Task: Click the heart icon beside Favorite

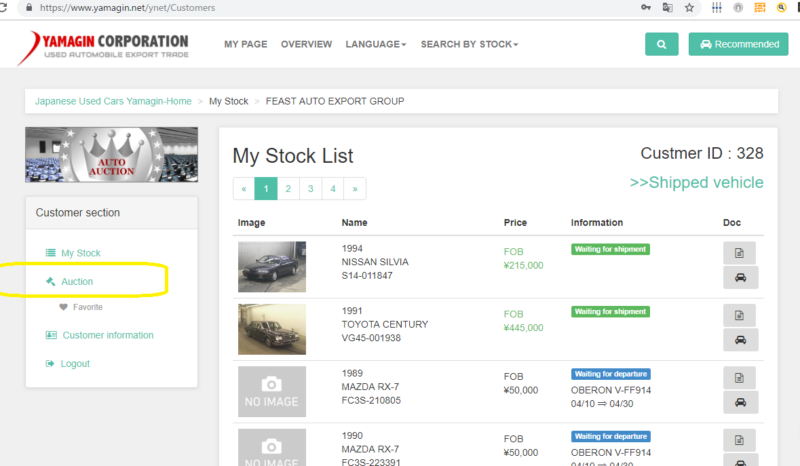Action: pos(63,307)
